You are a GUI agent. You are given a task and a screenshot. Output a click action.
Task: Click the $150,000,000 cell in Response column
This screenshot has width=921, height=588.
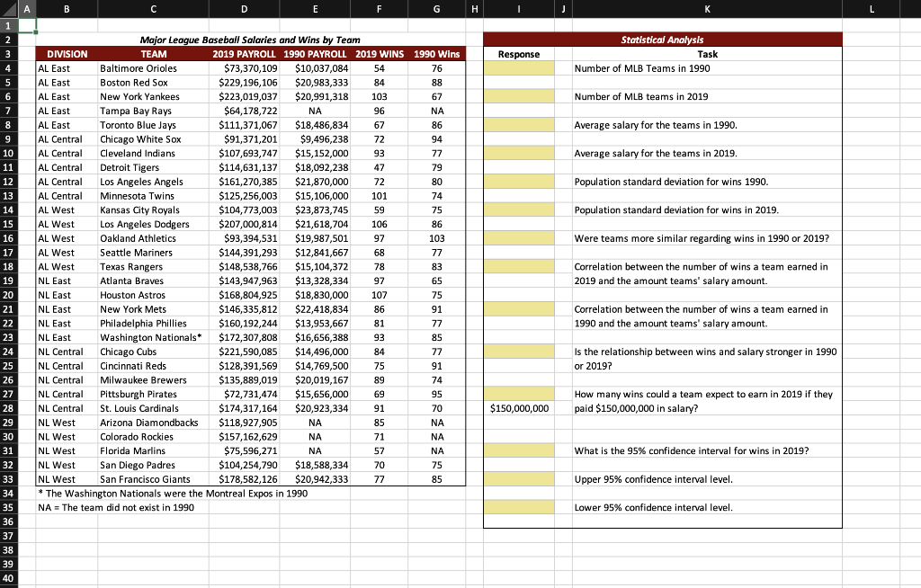(x=519, y=408)
